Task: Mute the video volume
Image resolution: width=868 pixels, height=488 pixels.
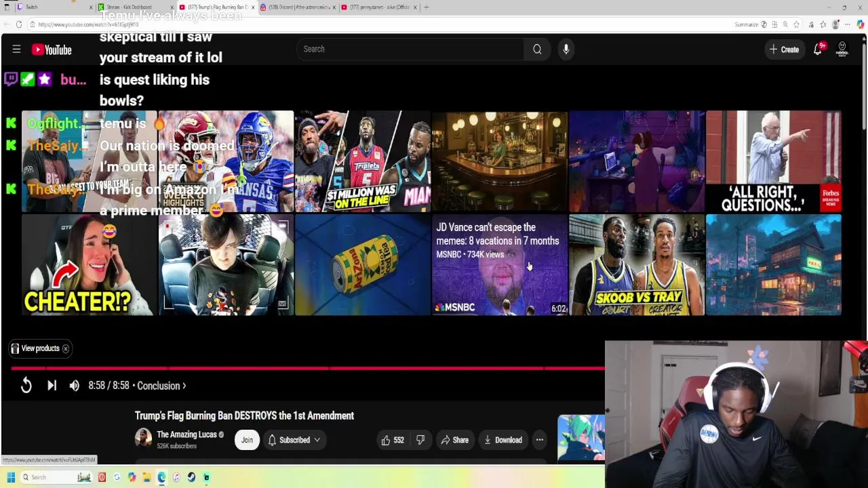Action: 75,386
